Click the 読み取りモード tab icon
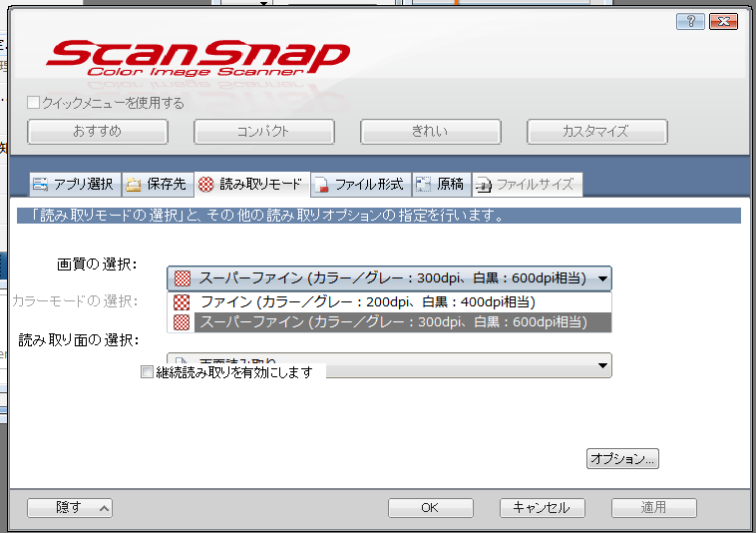 (x=205, y=185)
